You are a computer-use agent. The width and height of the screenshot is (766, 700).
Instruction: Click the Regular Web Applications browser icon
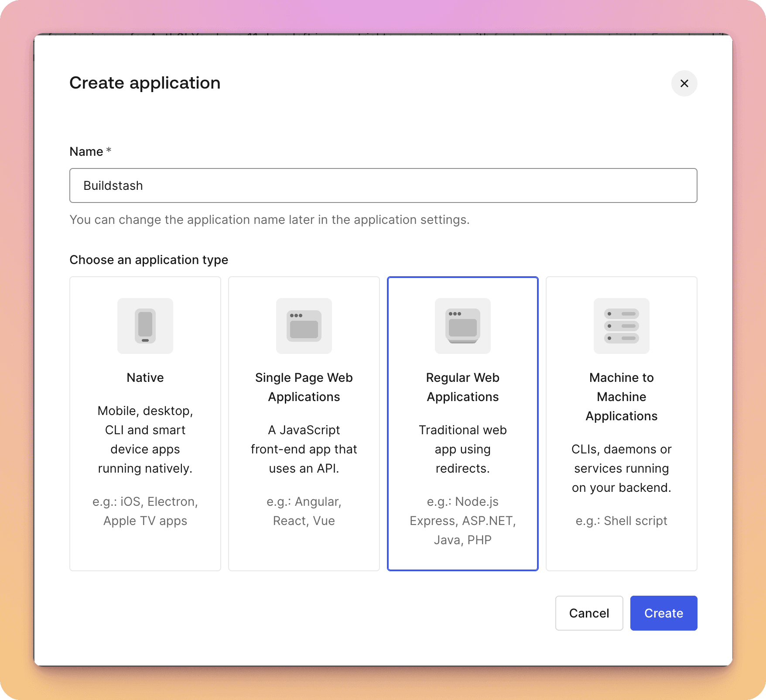point(462,326)
